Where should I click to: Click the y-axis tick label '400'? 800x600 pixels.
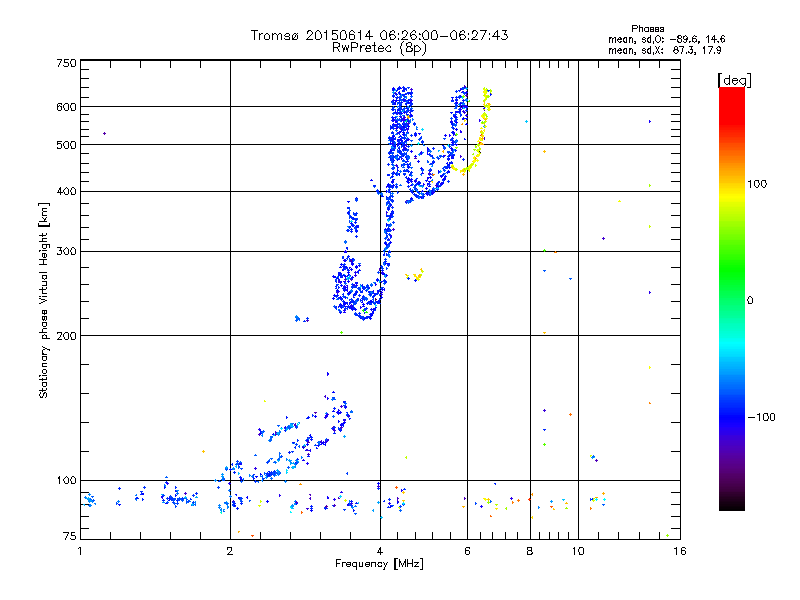(x=66, y=192)
